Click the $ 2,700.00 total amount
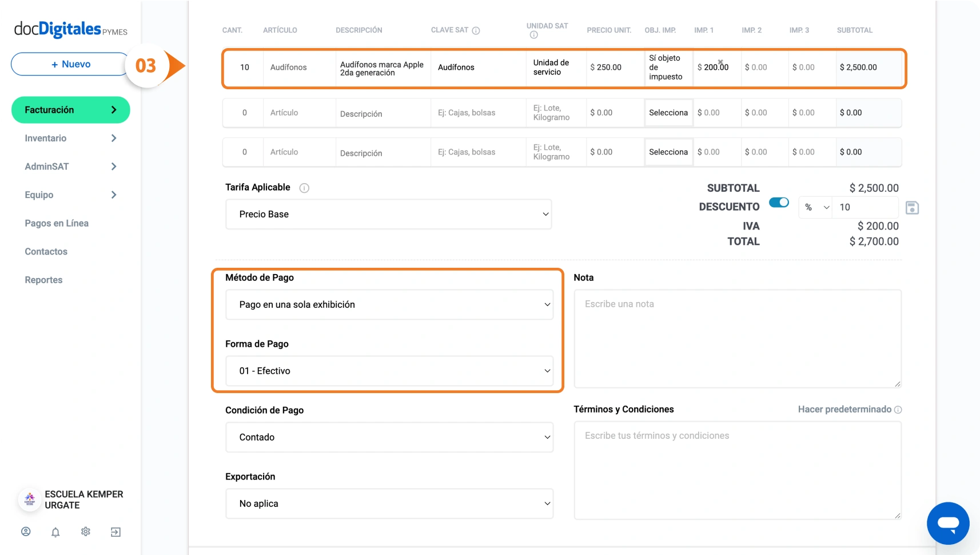The width and height of the screenshot is (980, 555). coord(874,241)
